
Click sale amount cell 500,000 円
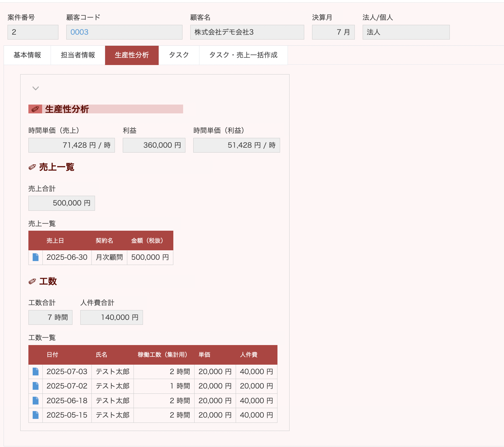[x=150, y=257]
